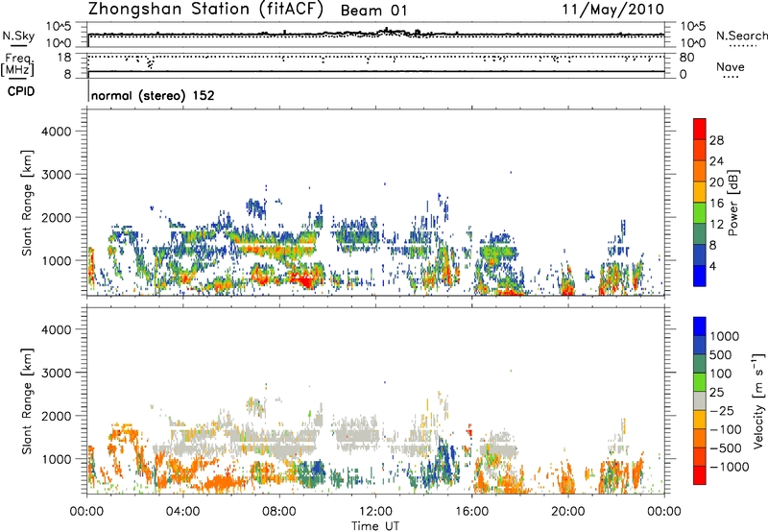The height and width of the screenshot is (532, 768).
Task: Click the Time UT axis label
Action: click(x=375, y=526)
